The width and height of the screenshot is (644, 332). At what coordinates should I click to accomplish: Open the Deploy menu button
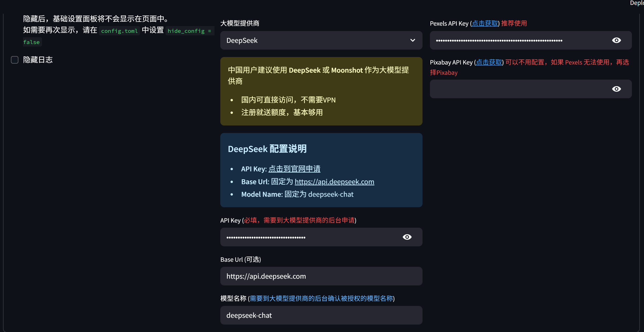[637, 3]
